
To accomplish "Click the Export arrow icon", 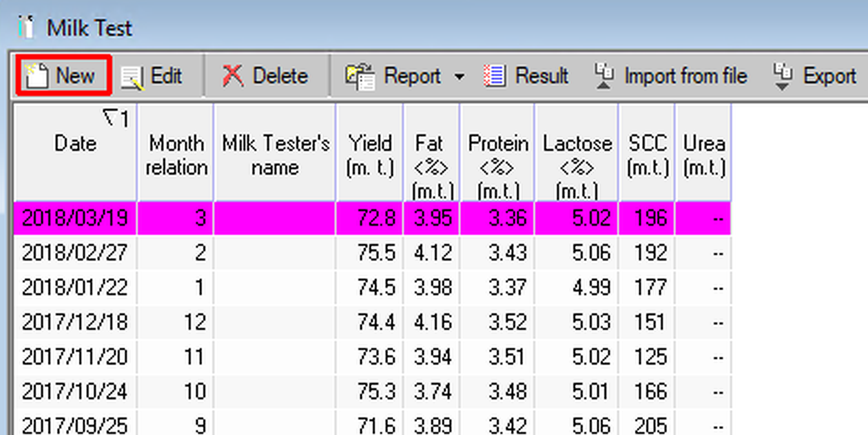I will pyautogui.click(x=782, y=76).
